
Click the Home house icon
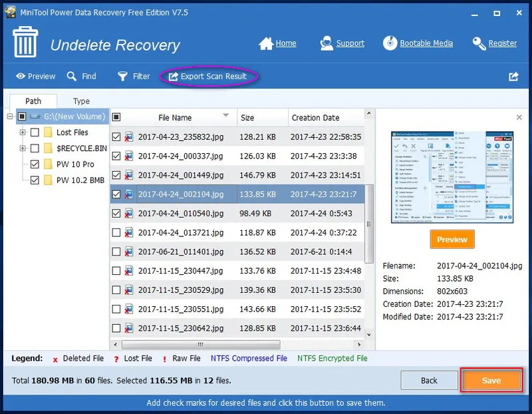(266, 43)
